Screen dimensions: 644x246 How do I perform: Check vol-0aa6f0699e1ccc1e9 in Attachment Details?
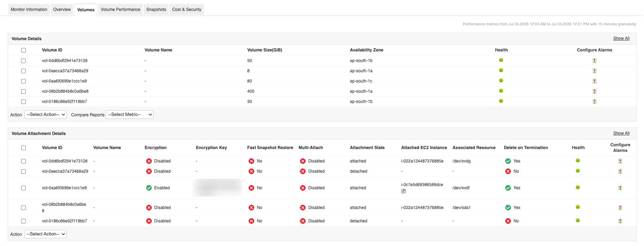point(23,188)
